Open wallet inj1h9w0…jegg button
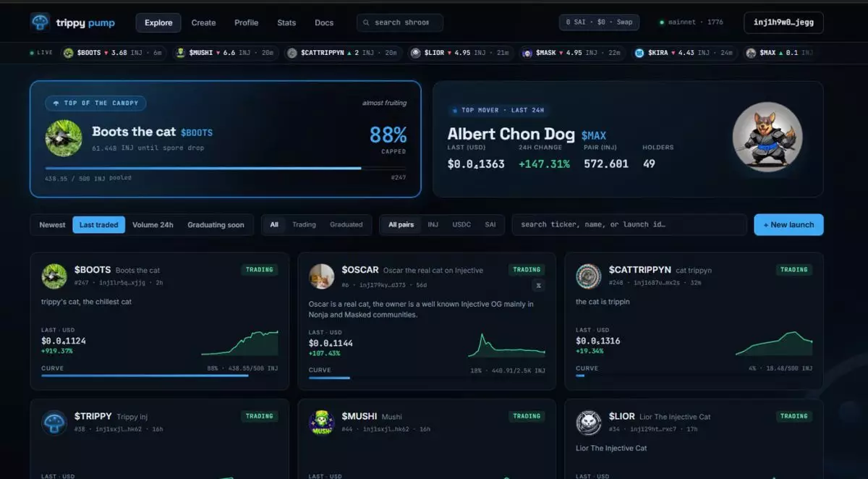868x479 pixels. coord(783,22)
